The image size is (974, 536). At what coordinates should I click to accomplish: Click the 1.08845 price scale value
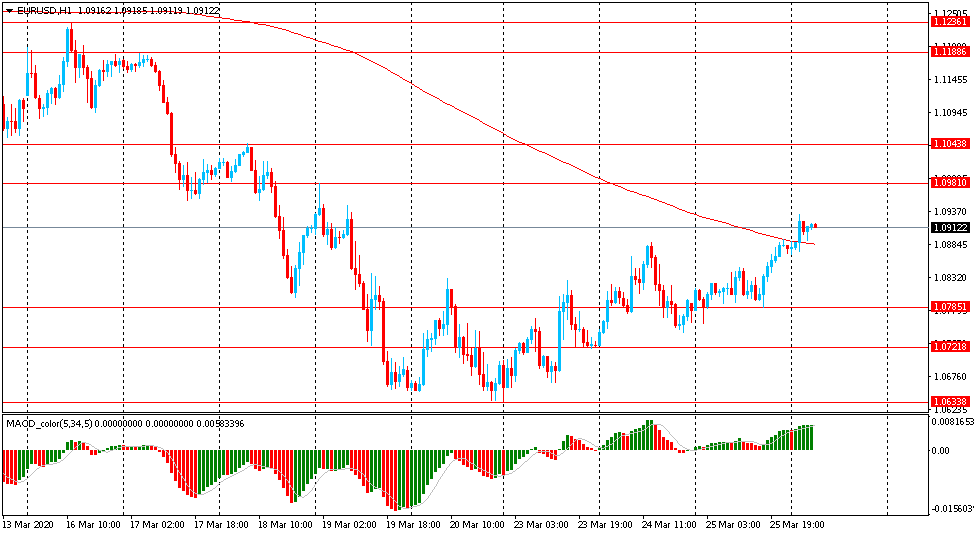(x=950, y=244)
